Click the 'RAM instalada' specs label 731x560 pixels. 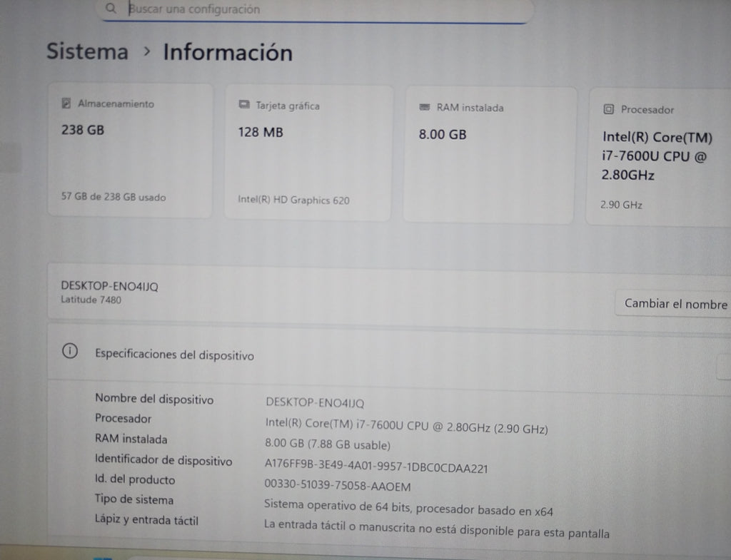click(x=131, y=439)
